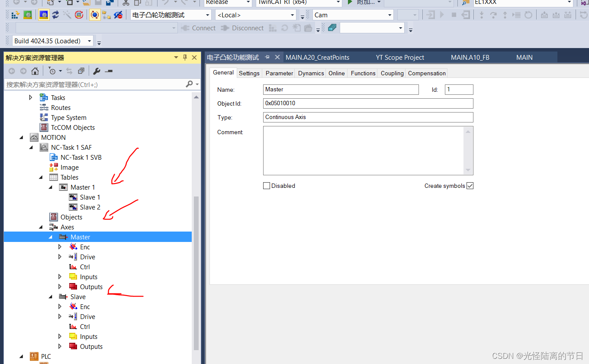Switch to MAIN.A20_CreatPoints document tab
Viewport: 589px width, 364px height.
point(318,57)
